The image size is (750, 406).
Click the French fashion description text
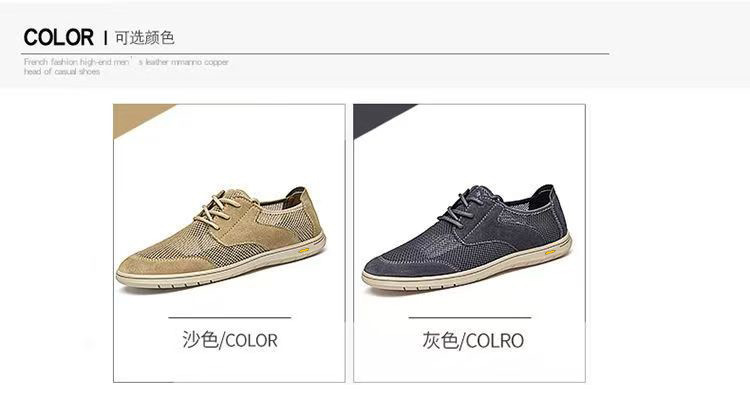126,66
